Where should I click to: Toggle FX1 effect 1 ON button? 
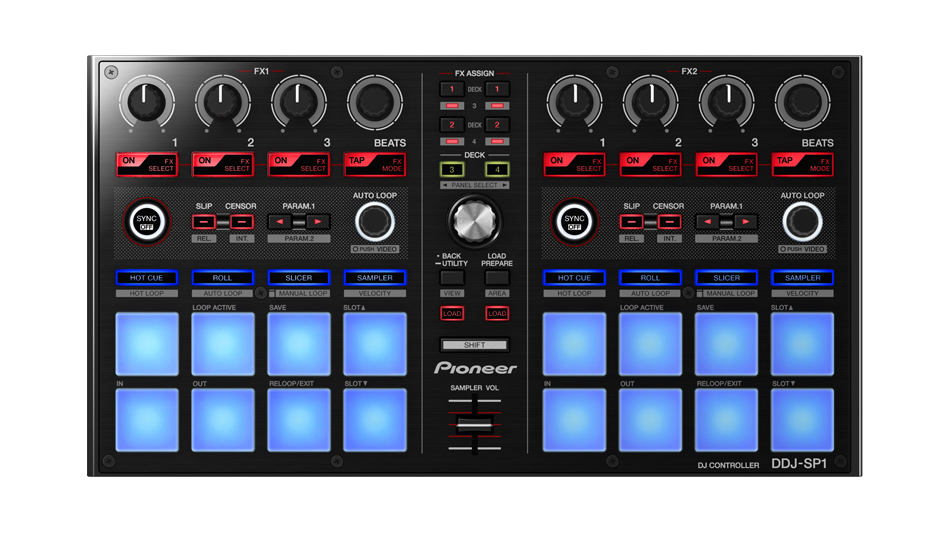pos(145,164)
